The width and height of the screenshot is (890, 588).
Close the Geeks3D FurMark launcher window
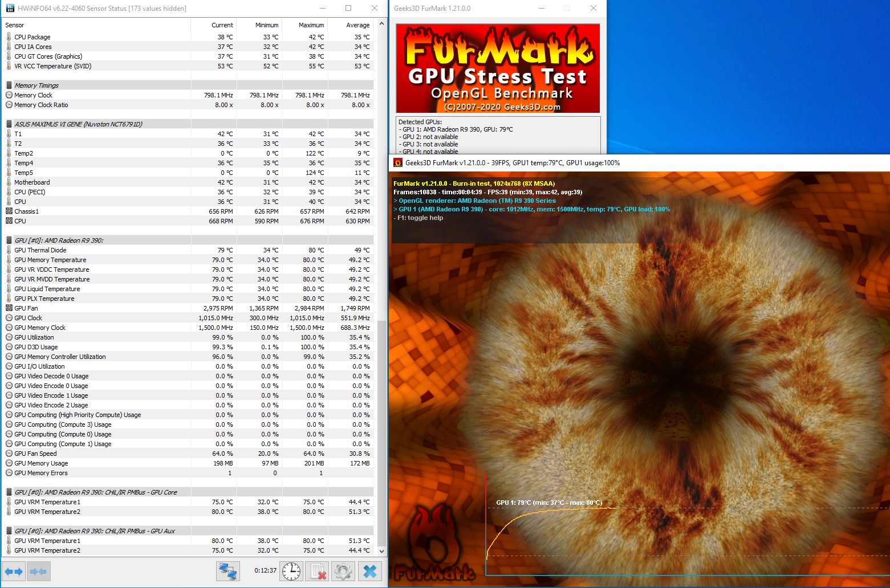coord(594,8)
